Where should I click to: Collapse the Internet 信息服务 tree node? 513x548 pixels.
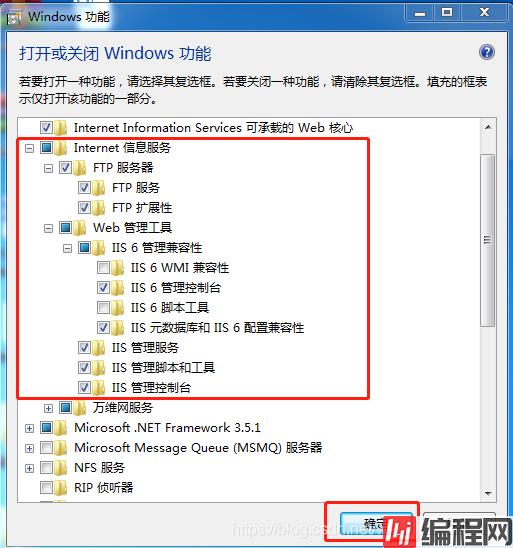pyautogui.click(x=30, y=149)
